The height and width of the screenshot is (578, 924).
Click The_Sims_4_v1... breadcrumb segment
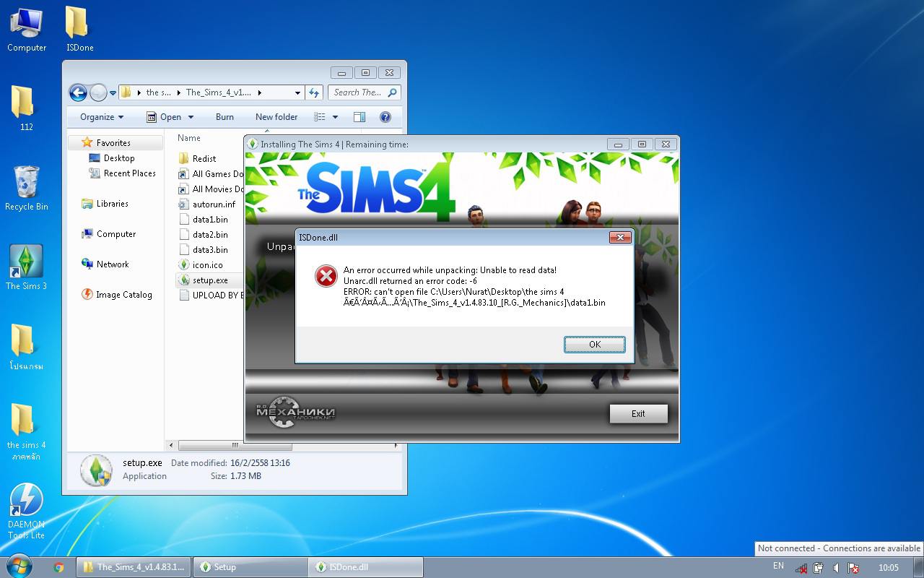pos(219,92)
